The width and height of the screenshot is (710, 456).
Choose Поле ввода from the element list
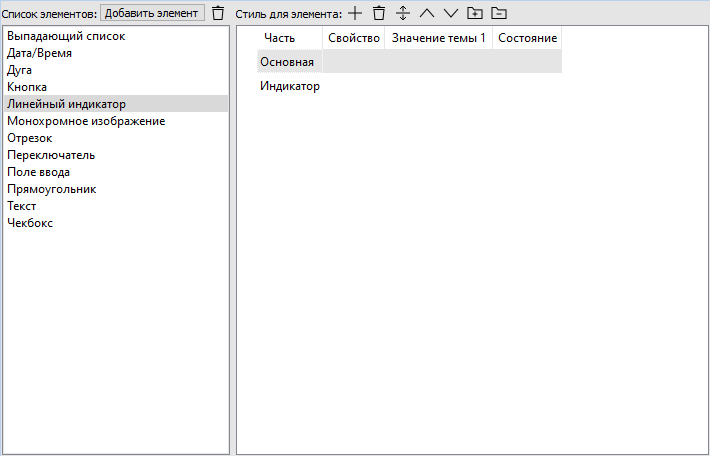(38, 172)
